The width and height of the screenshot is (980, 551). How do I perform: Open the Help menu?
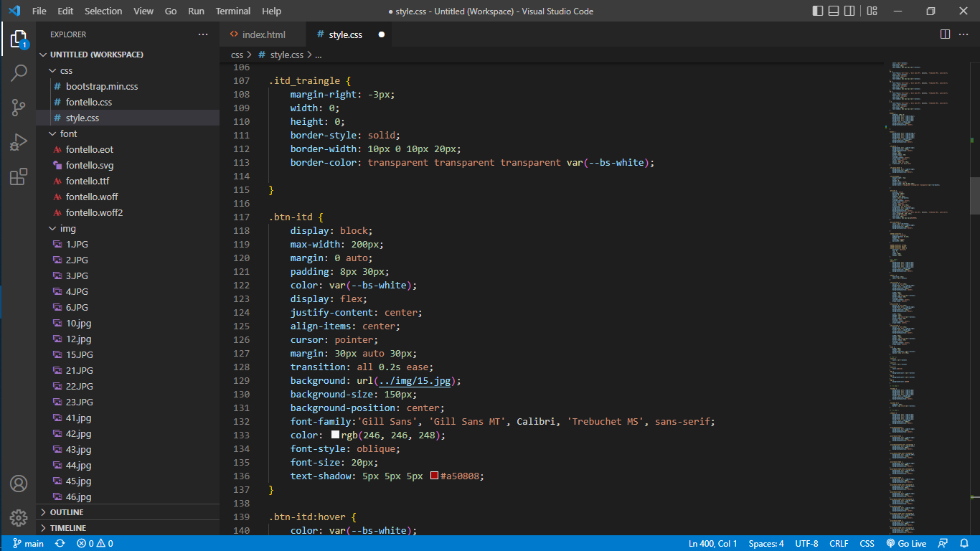click(271, 11)
